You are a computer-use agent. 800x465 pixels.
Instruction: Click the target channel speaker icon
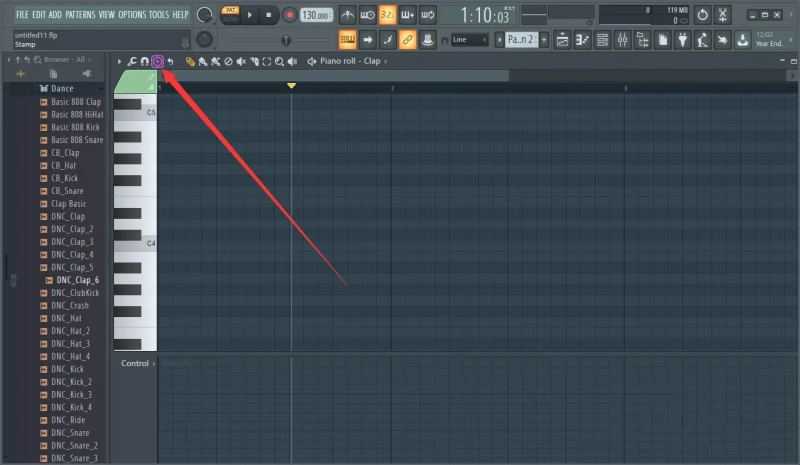(311, 61)
